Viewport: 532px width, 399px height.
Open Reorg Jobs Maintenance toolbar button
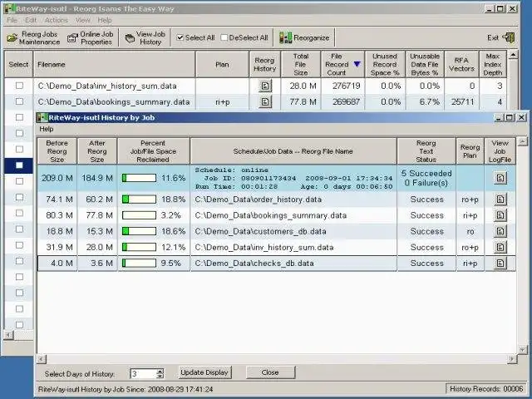click(x=33, y=38)
